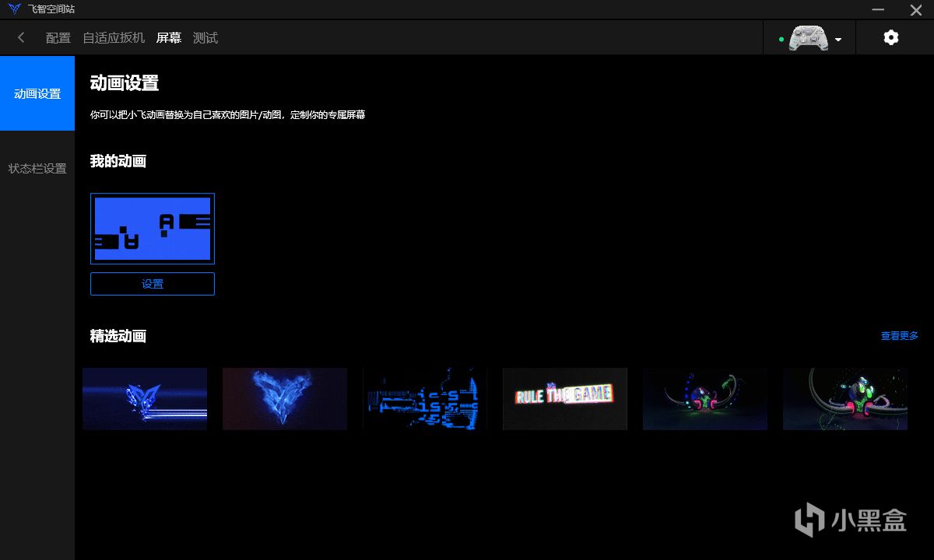Select the glitch code text animation thumbnail
The height and width of the screenshot is (560, 934).
pos(425,398)
